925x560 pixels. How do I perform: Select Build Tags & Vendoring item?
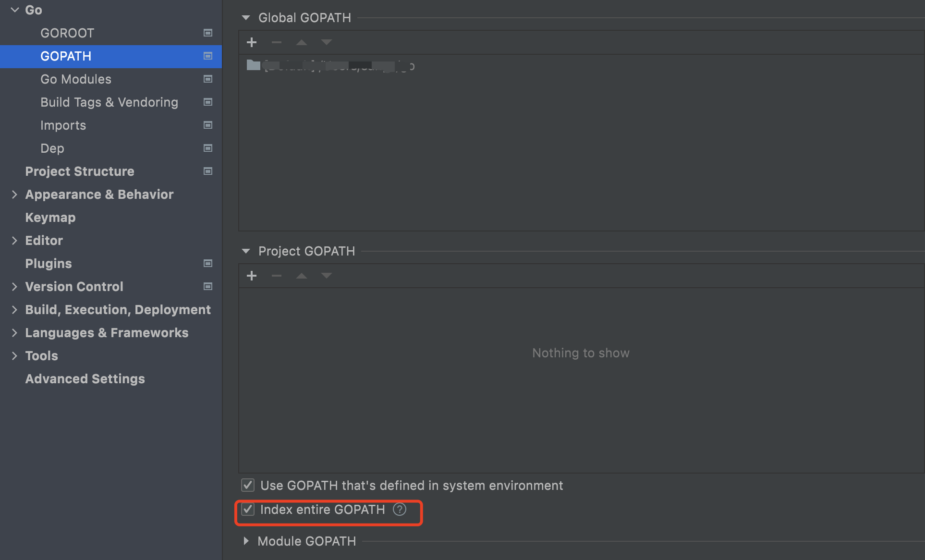pyautogui.click(x=109, y=102)
